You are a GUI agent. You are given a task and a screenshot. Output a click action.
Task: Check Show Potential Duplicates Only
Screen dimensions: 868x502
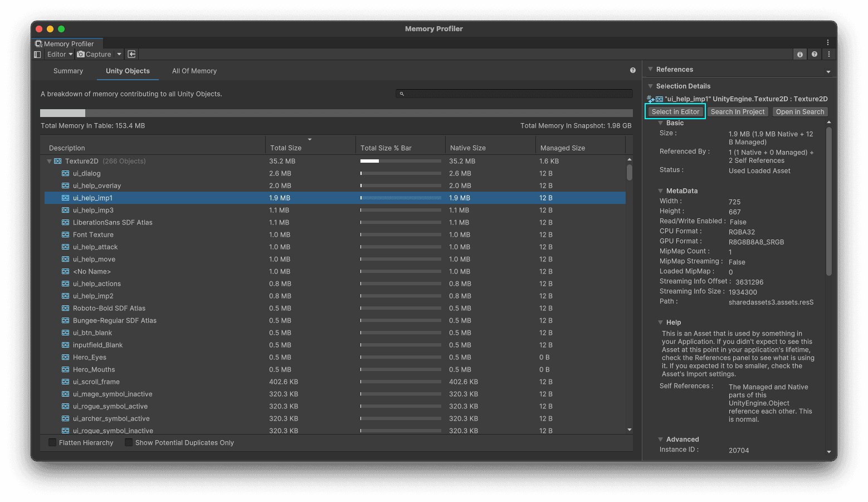[x=129, y=442]
